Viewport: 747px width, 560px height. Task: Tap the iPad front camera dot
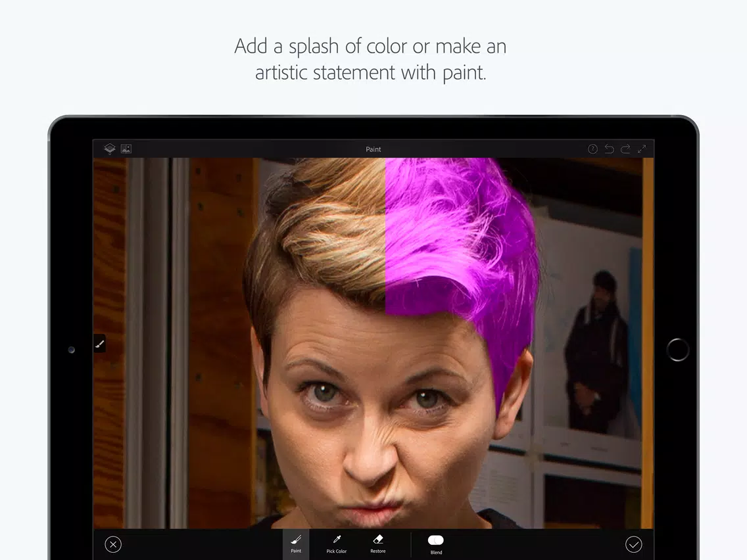point(71,350)
